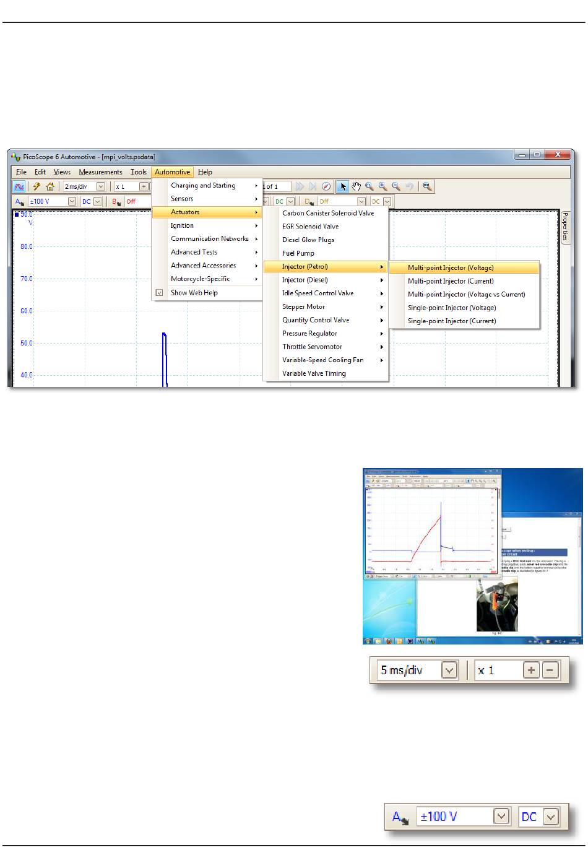Open Channel D DC coupling dropdown
This screenshot has width=588, height=868.
387,202
